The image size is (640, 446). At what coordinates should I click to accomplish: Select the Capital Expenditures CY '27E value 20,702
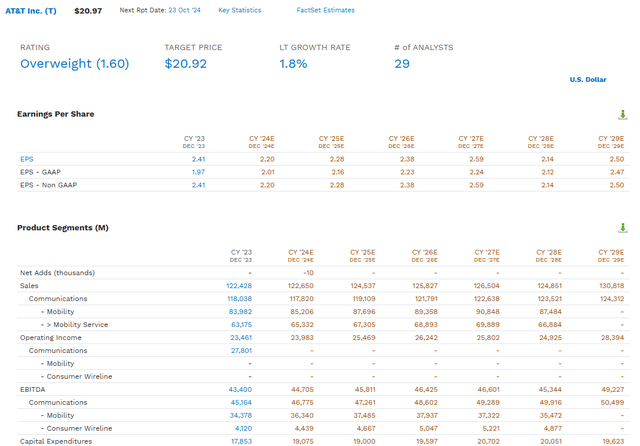[x=488, y=442]
